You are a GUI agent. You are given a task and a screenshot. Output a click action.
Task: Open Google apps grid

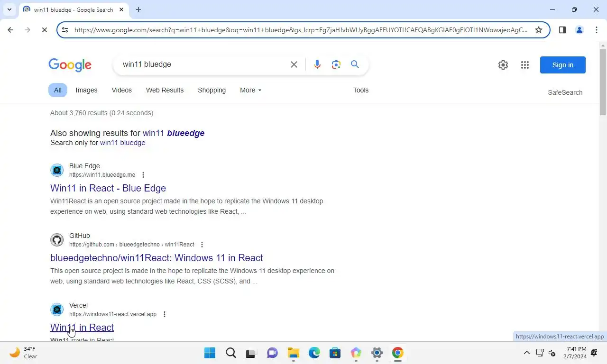click(x=525, y=65)
